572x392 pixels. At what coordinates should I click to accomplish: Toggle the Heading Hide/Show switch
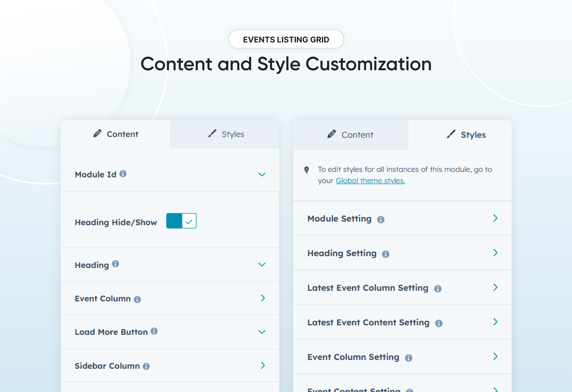pyautogui.click(x=181, y=221)
